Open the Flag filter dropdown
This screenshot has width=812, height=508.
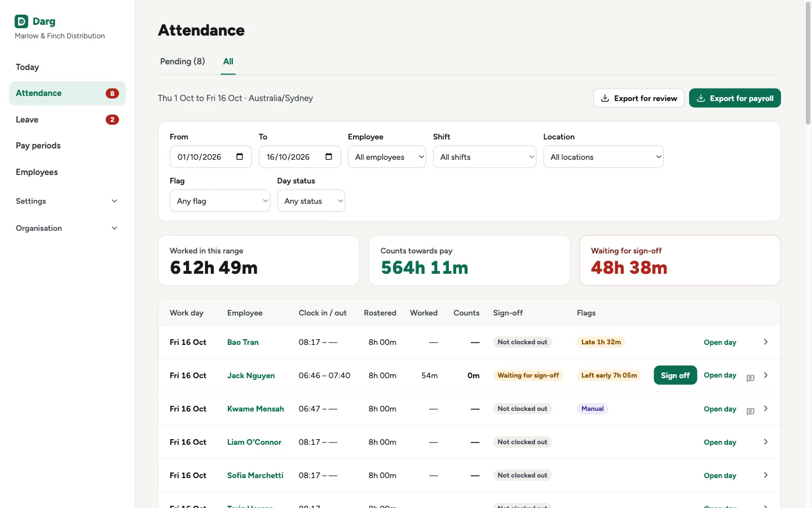click(220, 201)
